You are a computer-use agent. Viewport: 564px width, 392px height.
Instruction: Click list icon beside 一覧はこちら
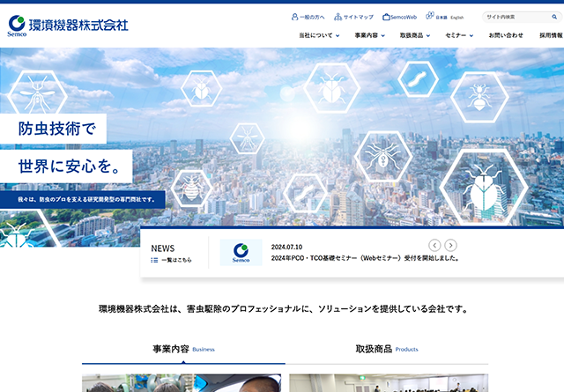pyautogui.click(x=154, y=260)
